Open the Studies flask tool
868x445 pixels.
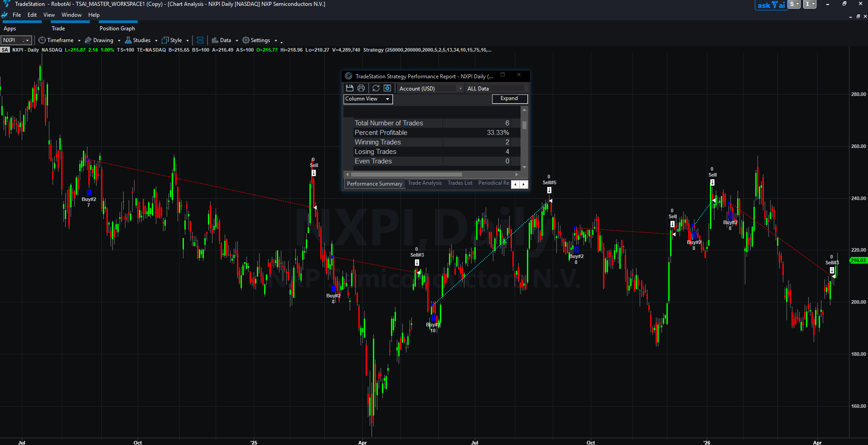pyautogui.click(x=138, y=40)
